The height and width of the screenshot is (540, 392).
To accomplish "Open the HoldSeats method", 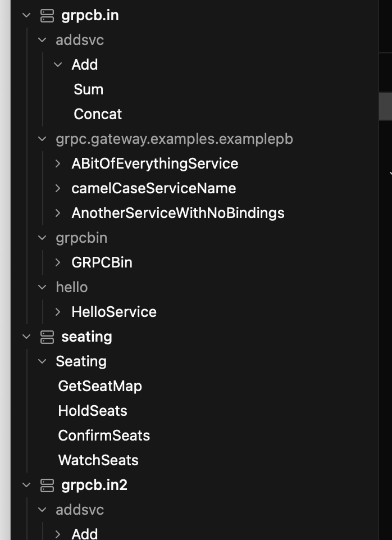I will click(93, 411).
